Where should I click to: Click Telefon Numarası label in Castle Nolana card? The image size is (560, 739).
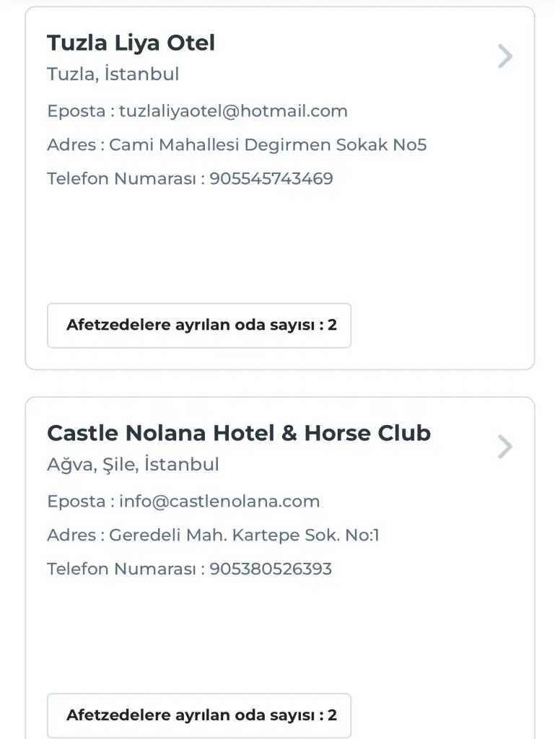coord(121,569)
